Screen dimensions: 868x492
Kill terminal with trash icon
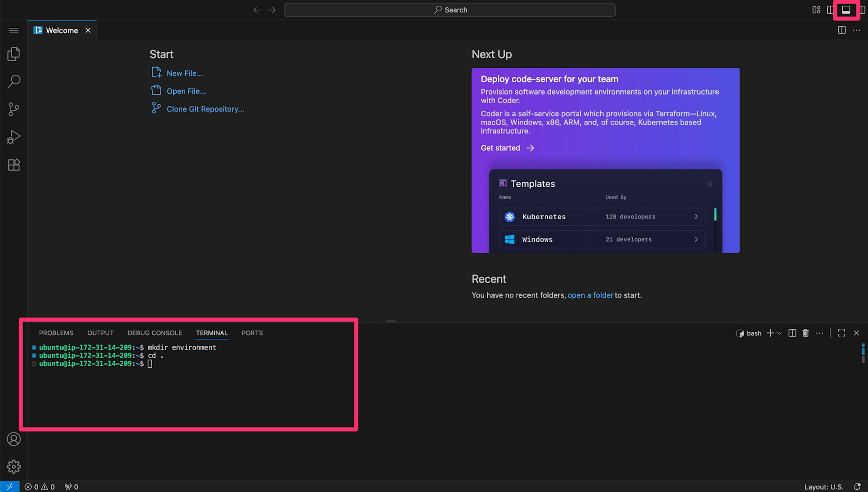pos(806,333)
